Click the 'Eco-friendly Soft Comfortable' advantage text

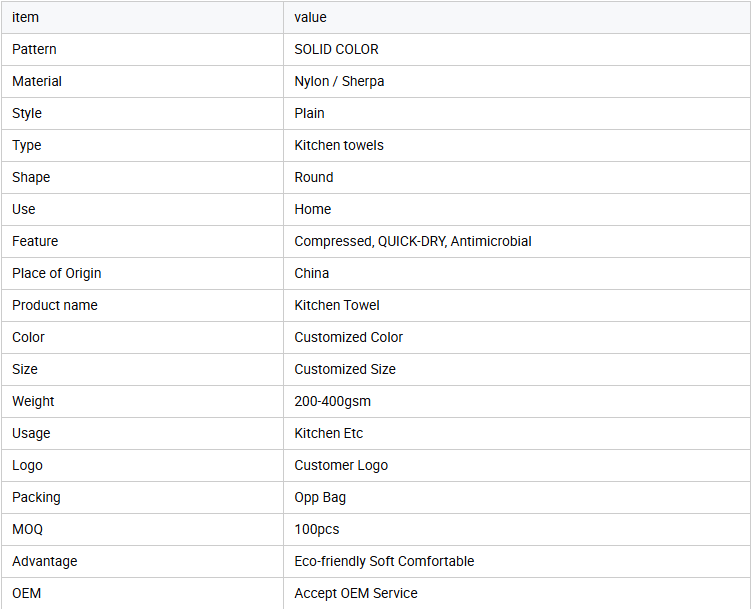[x=384, y=561]
